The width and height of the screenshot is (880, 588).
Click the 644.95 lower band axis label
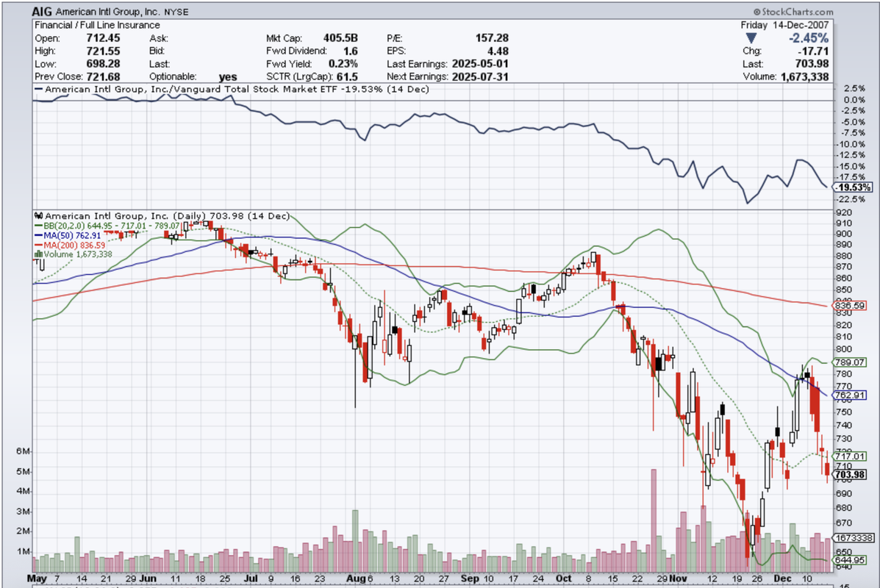point(850,560)
